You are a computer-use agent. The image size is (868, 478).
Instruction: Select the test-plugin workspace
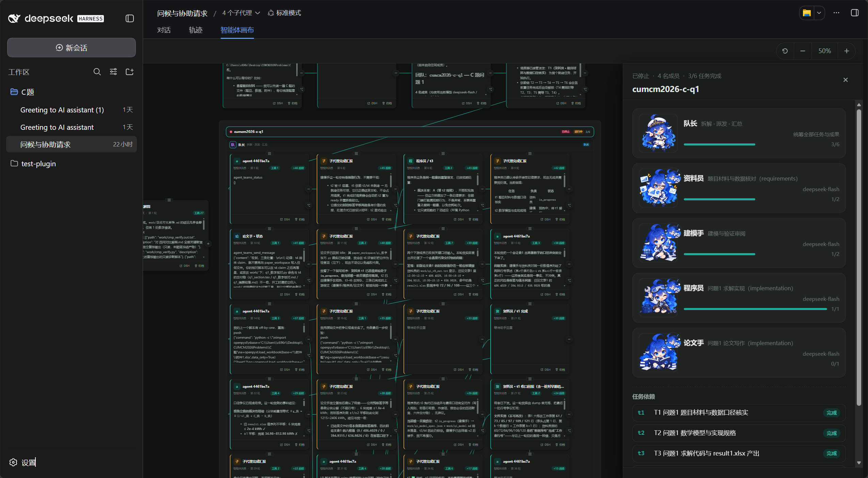pyautogui.click(x=72, y=164)
